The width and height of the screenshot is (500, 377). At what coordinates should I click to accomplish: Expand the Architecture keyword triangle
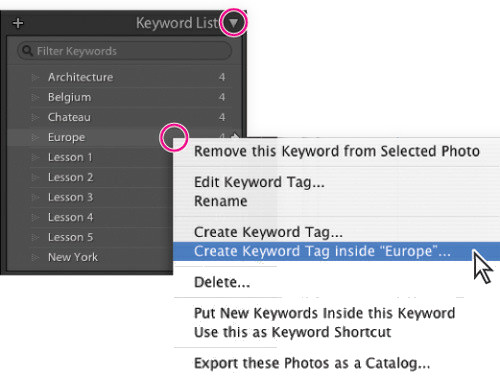pos(35,77)
